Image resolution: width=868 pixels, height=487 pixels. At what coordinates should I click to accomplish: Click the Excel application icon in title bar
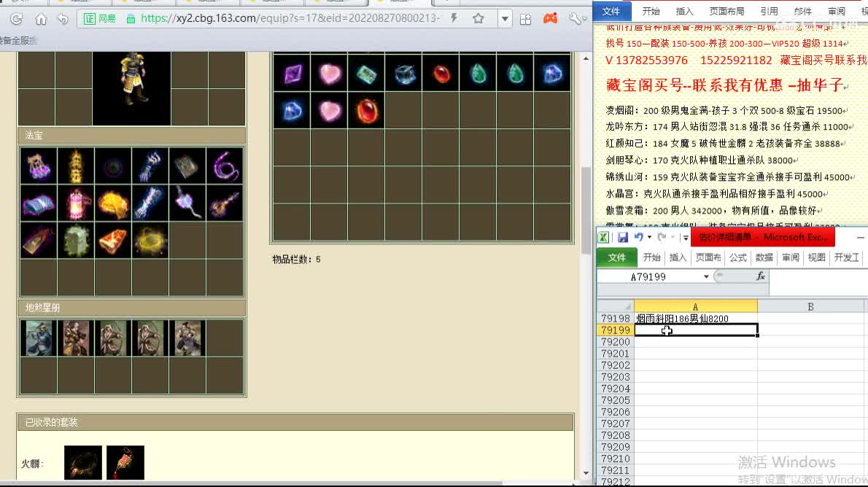point(603,238)
